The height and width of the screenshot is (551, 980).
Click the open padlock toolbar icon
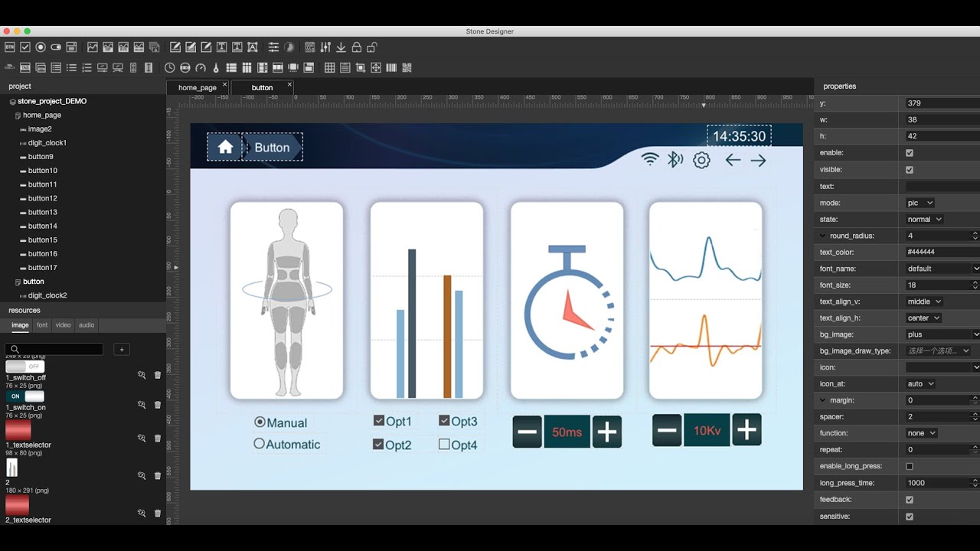point(372,47)
